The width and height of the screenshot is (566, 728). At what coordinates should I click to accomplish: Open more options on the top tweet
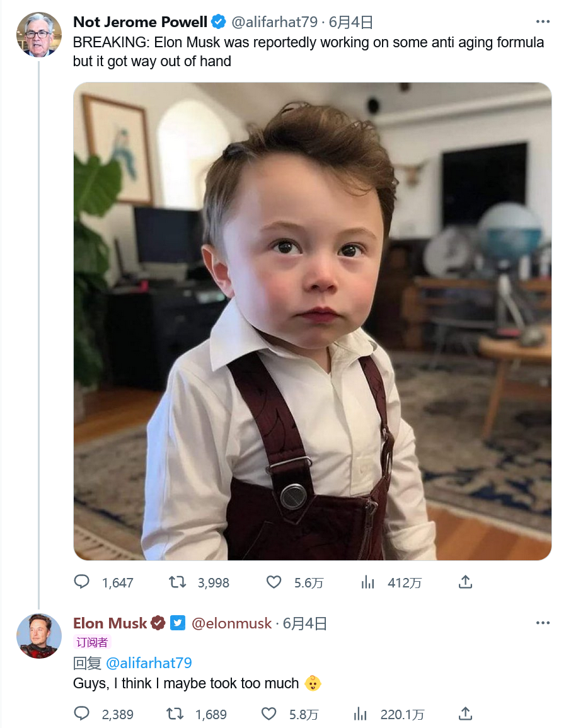point(543,22)
